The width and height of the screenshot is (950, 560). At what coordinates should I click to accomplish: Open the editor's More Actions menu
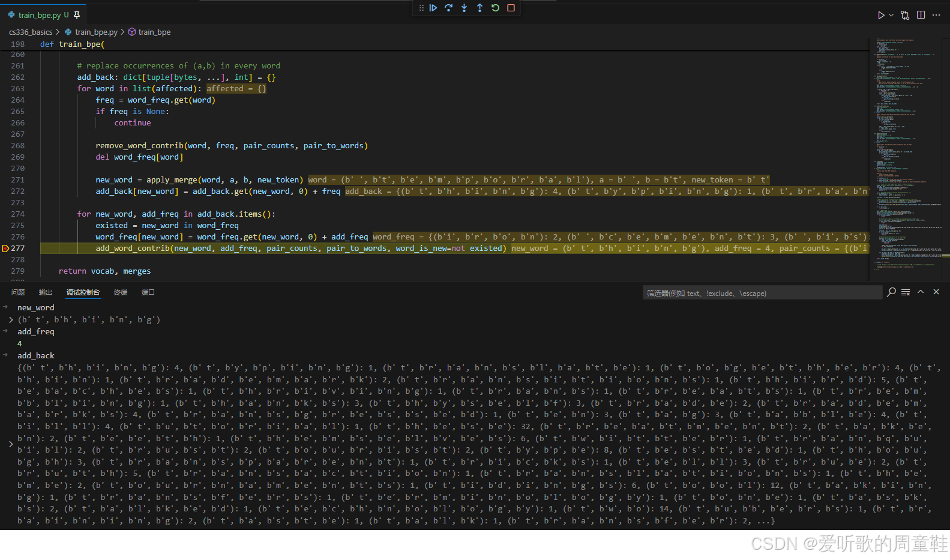pyautogui.click(x=936, y=15)
